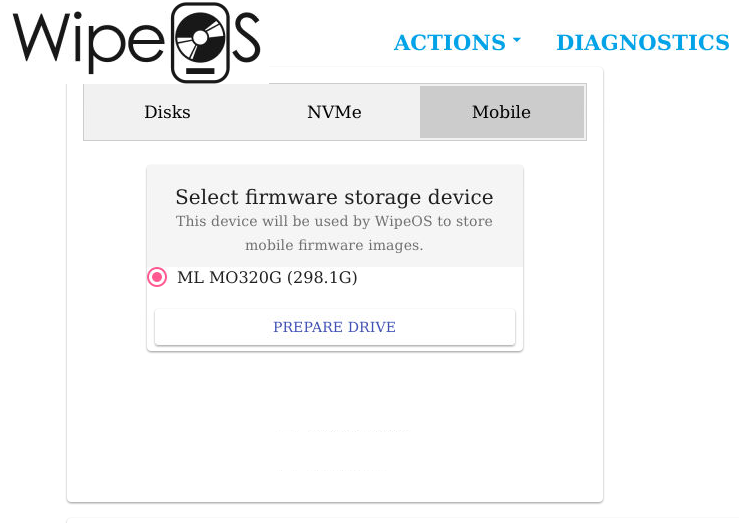Click the 'mobile firmware images' description text

(334, 245)
